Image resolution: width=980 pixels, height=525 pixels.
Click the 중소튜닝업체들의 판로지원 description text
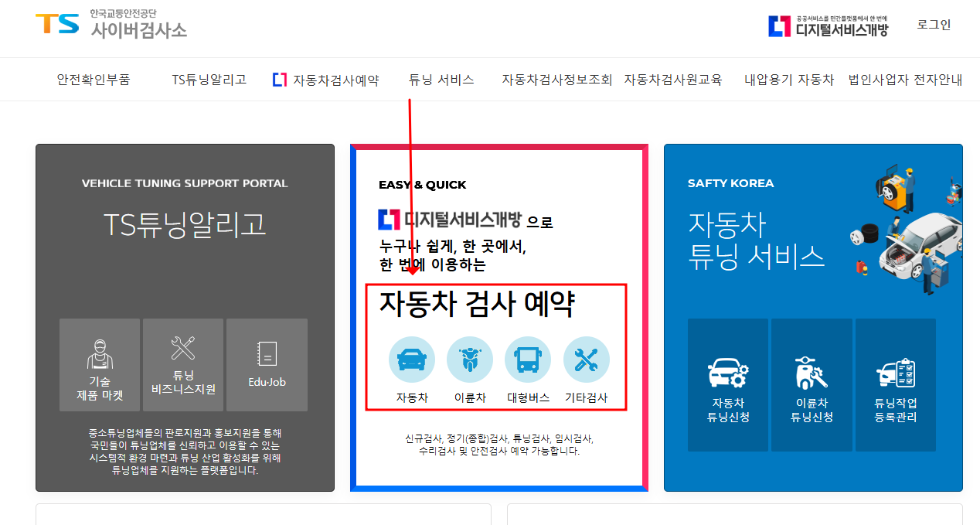click(x=185, y=452)
